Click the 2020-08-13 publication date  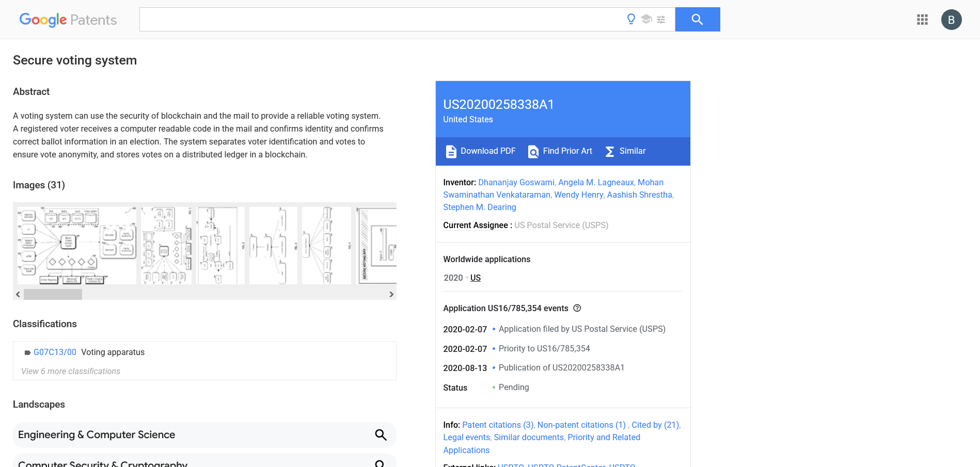[465, 368]
